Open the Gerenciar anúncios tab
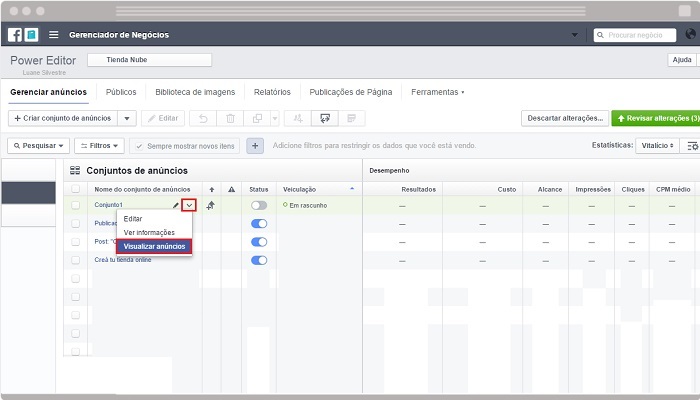Viewport: 700px width, 400px height. (49, 92)
